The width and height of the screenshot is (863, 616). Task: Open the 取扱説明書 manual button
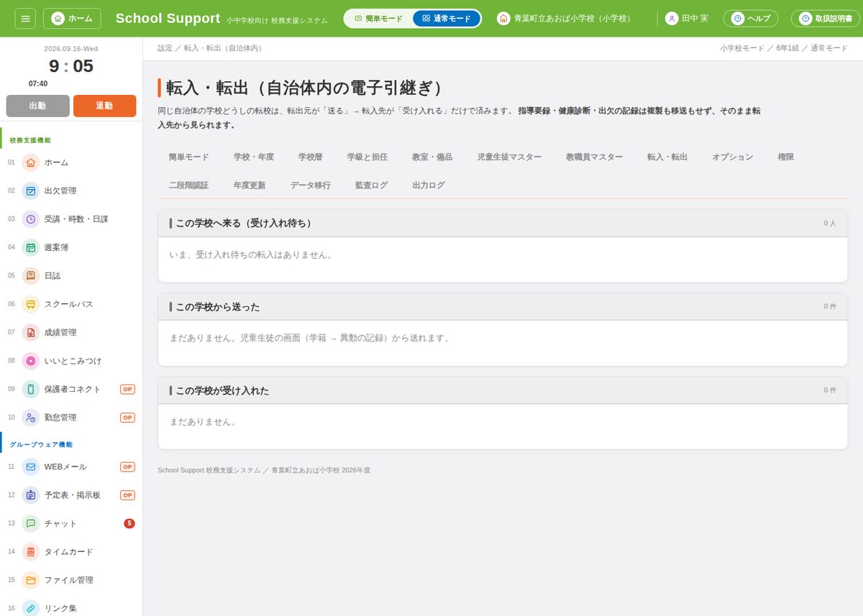coord(826,19)
